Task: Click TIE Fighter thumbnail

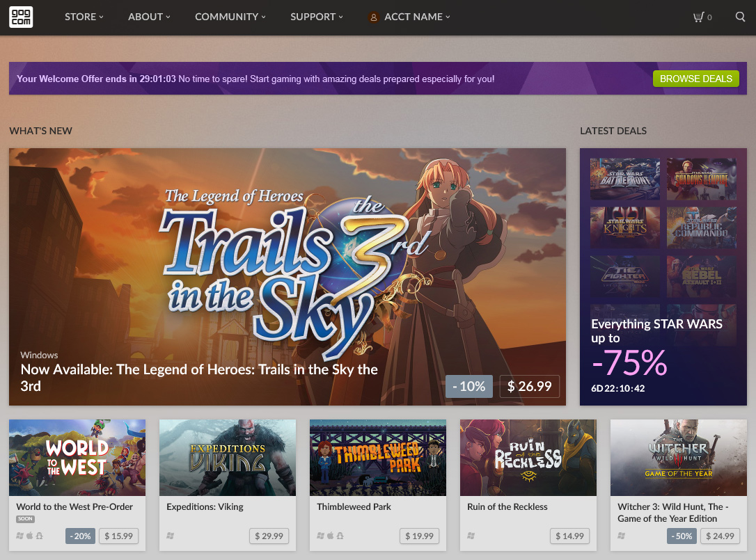Action: [x=625, y=276]
